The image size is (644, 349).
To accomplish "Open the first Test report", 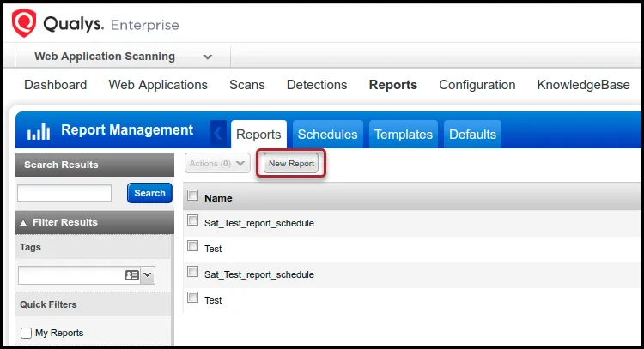I will (213, 249).
